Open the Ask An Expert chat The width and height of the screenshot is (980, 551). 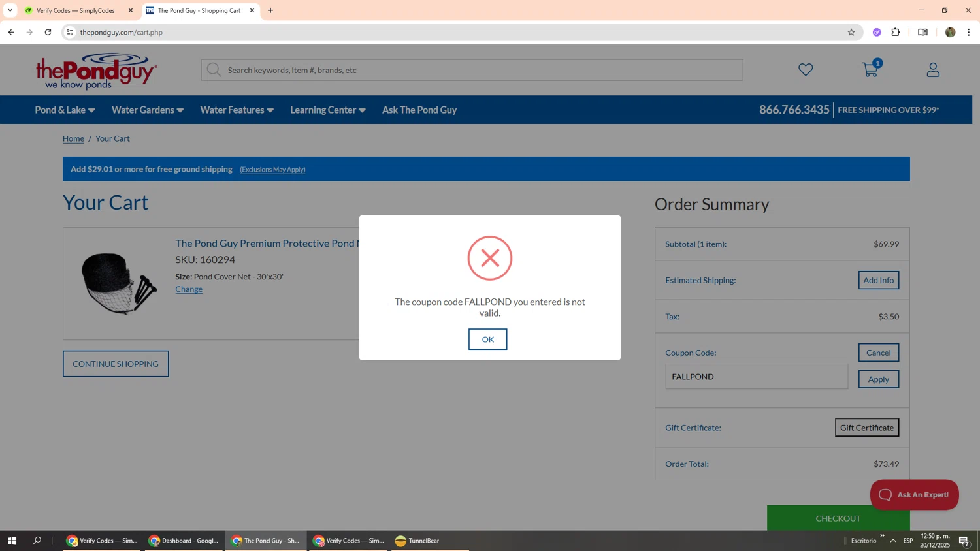[x=914, y=495]
